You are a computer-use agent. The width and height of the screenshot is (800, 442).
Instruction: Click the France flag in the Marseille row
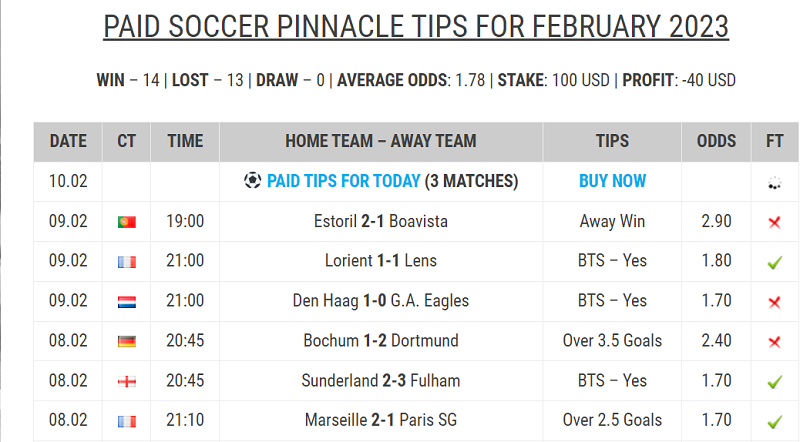[x=127, y=421]
